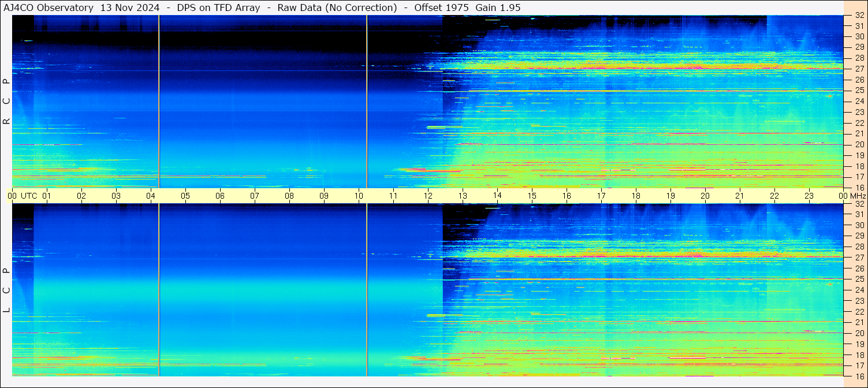Click hour "07" on the UTC axis
Image resolution: width=868 pixels, height=388 pixels.
click(x=255, y=196)
